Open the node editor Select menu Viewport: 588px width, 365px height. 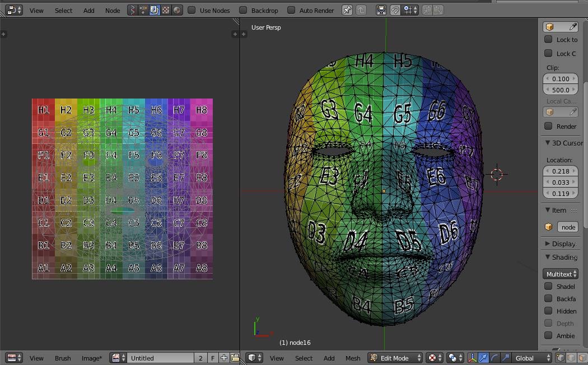(x=63, y=11)
